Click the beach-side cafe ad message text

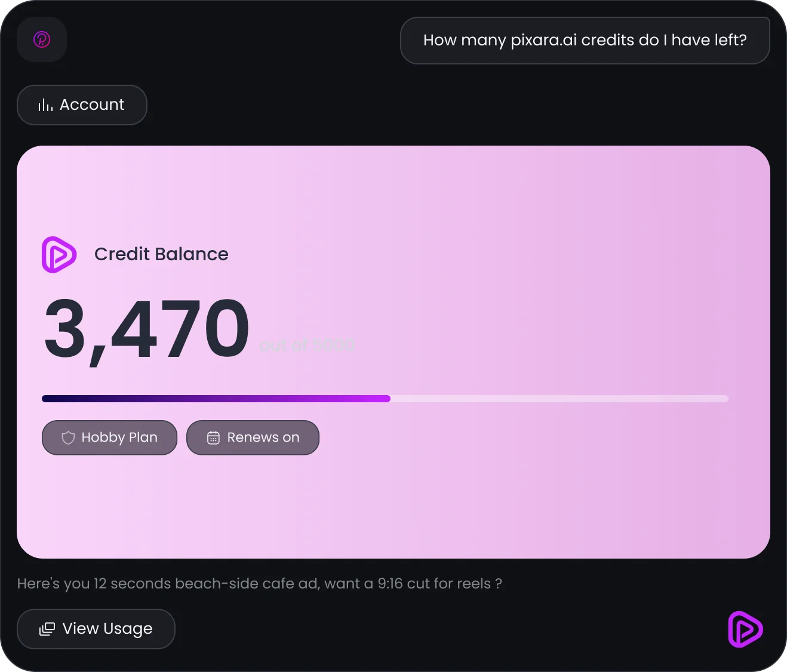[260, 584]
